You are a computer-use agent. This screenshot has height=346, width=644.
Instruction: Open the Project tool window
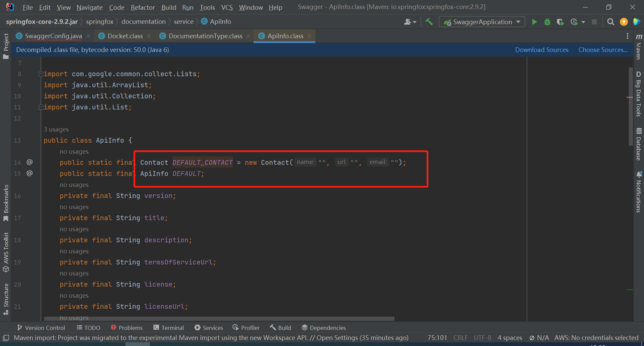click(x=6, y=46)
